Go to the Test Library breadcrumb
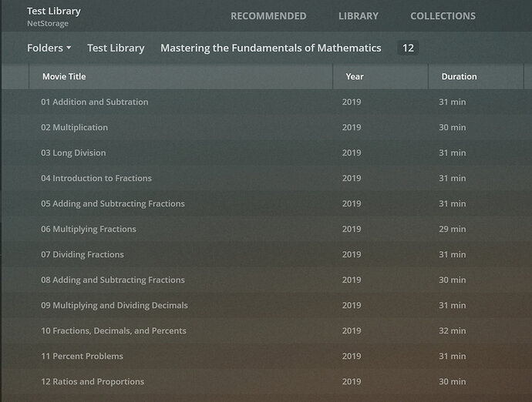532x402 pixels. (x=116, y=48)
